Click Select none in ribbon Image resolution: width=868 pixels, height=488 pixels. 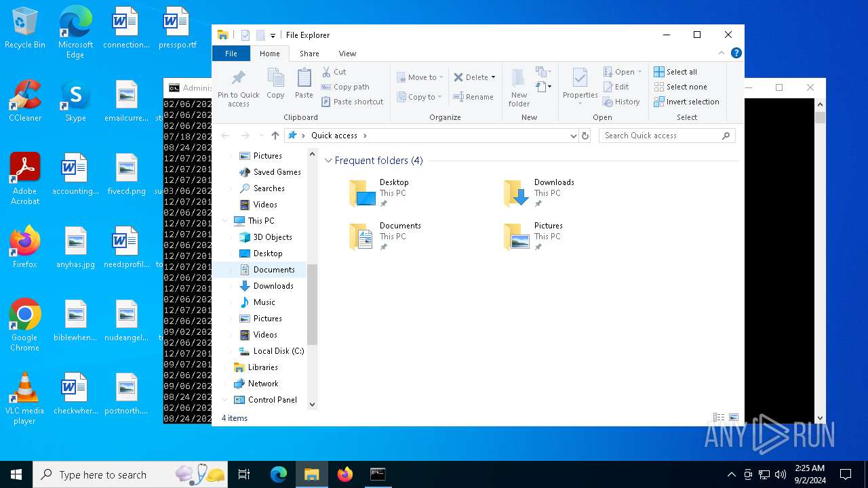click(680, 87)
